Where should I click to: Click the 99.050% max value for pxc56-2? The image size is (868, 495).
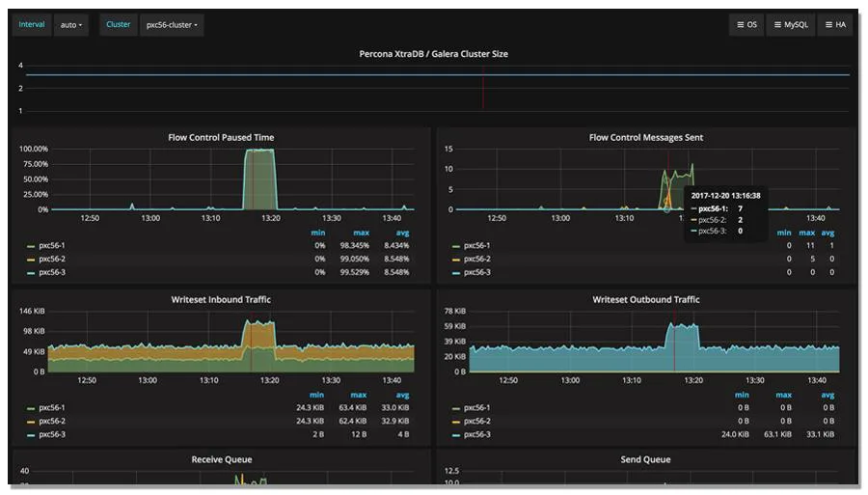click(354, 259)
